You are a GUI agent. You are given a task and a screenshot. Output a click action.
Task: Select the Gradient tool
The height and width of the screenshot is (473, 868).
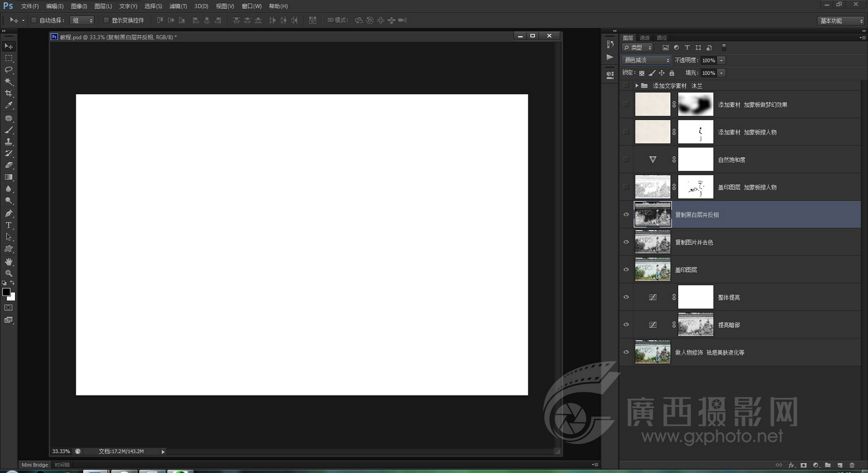(9, 177)
